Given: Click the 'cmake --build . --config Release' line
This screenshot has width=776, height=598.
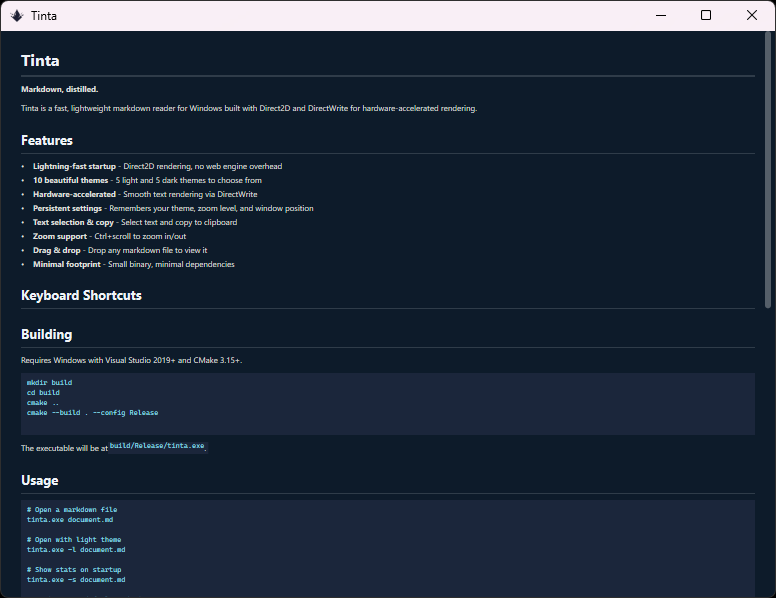Looking at the screenshot, I should pos(92,412).
